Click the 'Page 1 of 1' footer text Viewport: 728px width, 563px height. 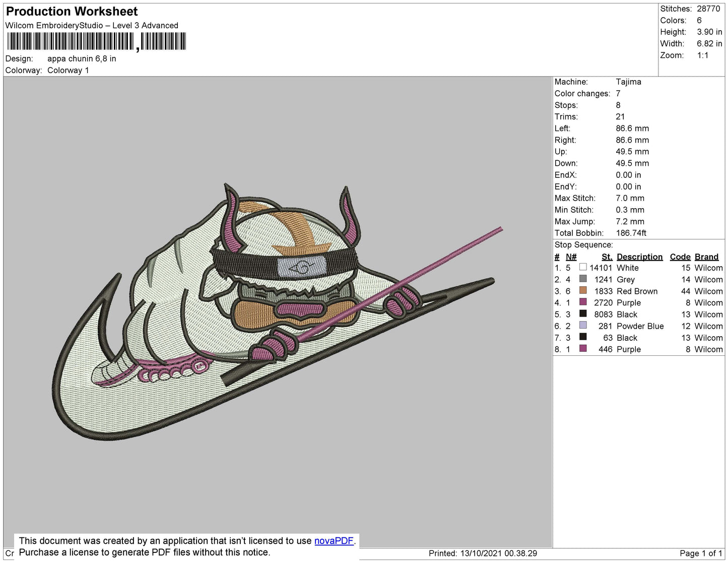click(701, 553)
